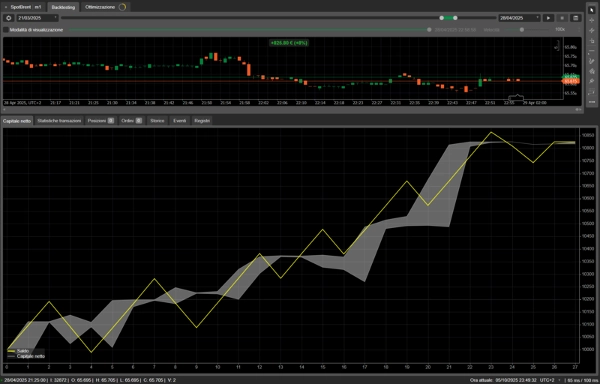Screen dimensions: 600x384
Task: Select the crosshair tool in right toolbar
Action: click(592, 20)
